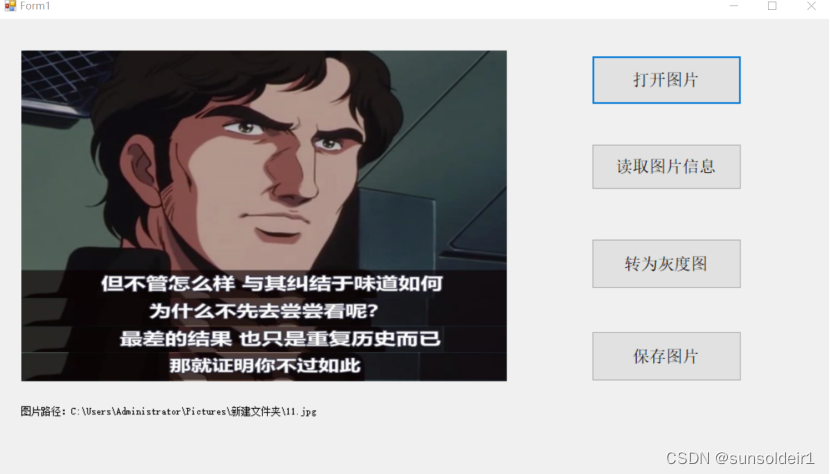Click the CSDN @sunsoldeir1 watermark
830x474 pixels.
(x=739, y=458)
